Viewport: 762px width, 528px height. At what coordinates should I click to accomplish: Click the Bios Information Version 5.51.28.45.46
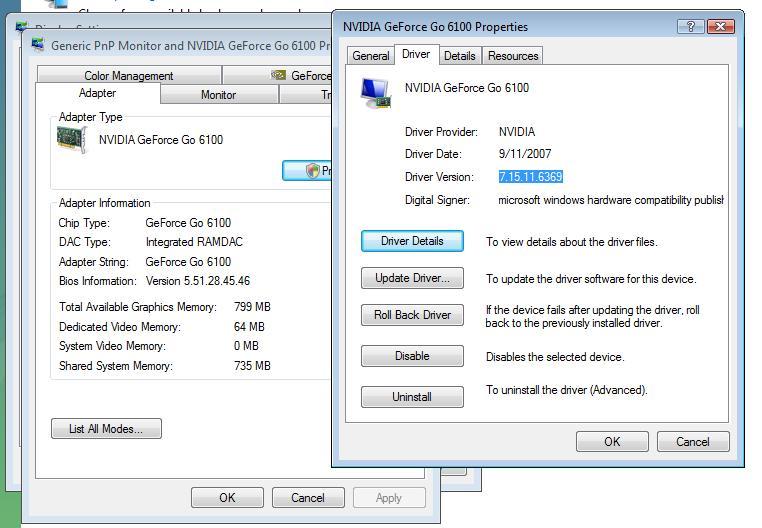tap(198, 281)
